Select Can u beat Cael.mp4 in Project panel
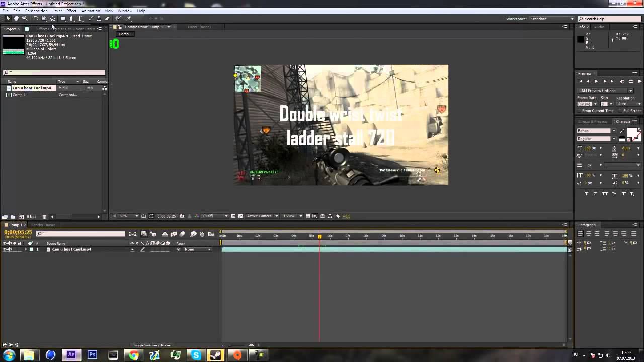 [x=31, y=88]
